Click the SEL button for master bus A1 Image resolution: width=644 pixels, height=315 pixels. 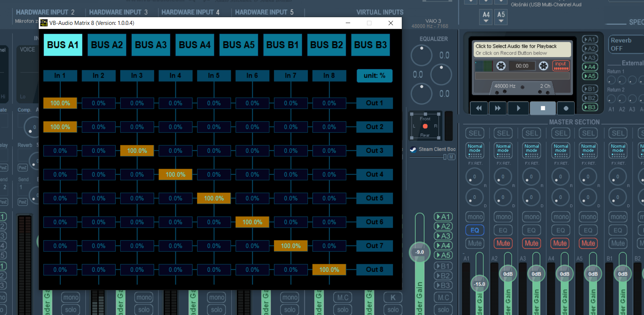point(475,134)
